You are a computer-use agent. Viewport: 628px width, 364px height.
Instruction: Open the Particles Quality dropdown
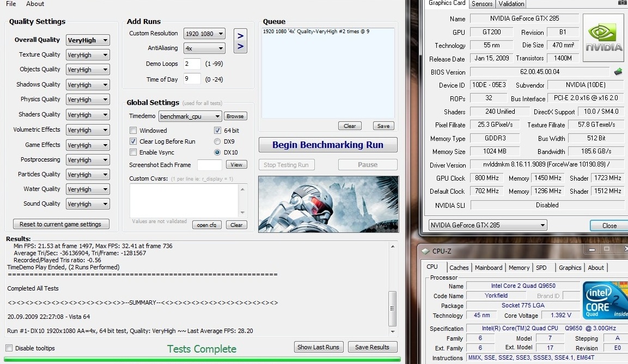point(88,175)
